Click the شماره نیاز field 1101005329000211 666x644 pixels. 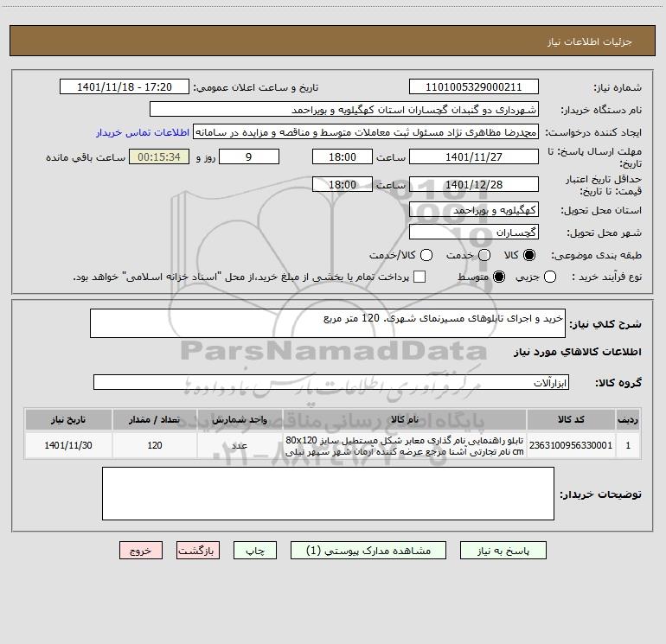pyautogui.click(x=474, y=87)
